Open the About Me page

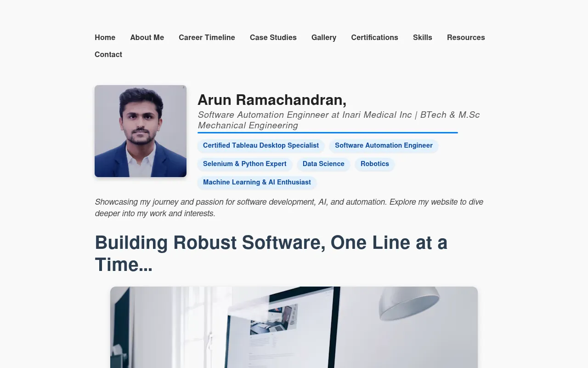click(147, 38)
